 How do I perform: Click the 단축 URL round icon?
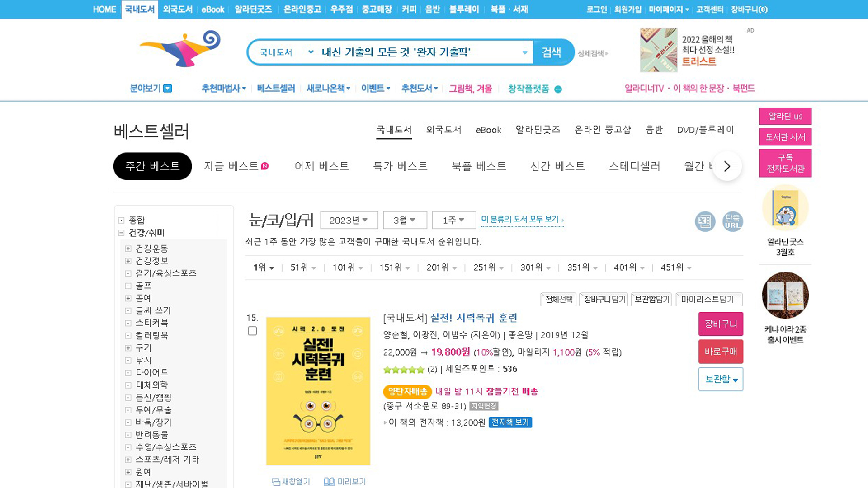click(732, 221)
